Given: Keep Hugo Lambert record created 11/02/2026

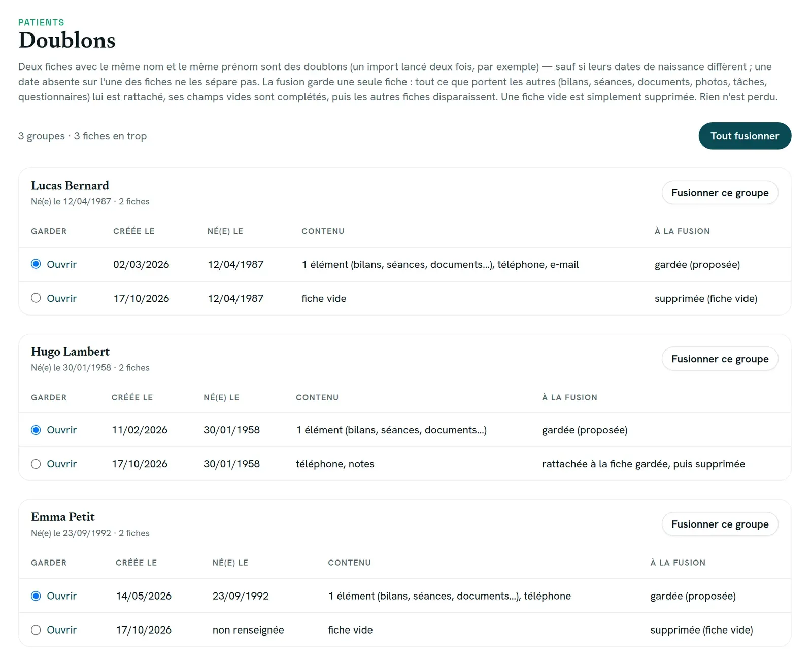Looking at the screenshot, I should point(36,430).
